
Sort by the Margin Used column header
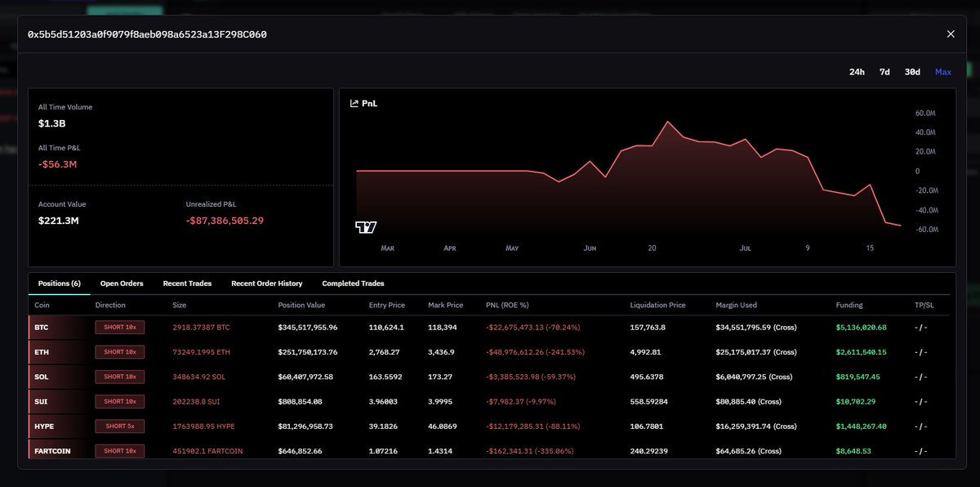point(736,305)
